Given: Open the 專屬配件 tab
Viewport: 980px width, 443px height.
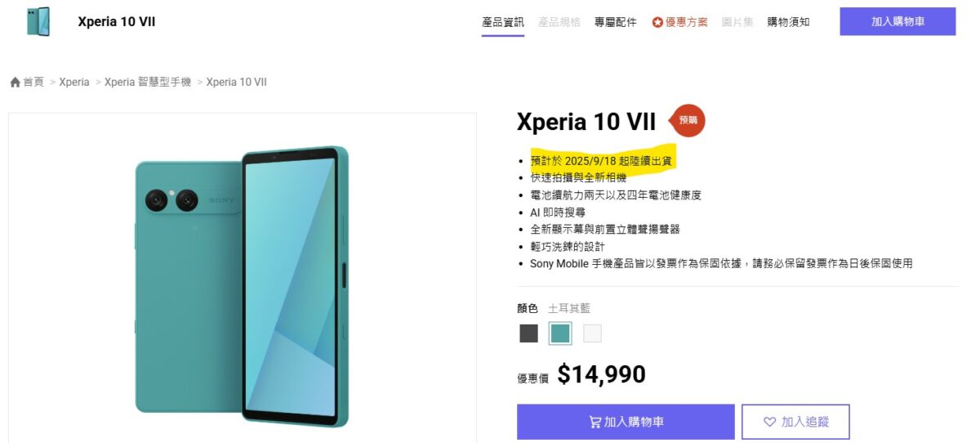Looking at the screenshot, I should (616, 22).
